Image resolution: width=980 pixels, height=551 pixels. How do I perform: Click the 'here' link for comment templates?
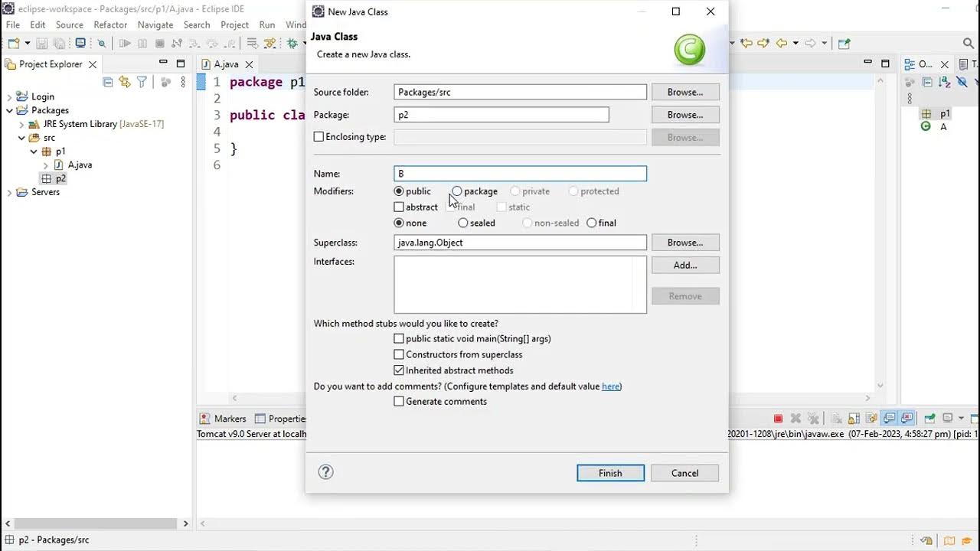pyautogui.click(x=610, y=386)
